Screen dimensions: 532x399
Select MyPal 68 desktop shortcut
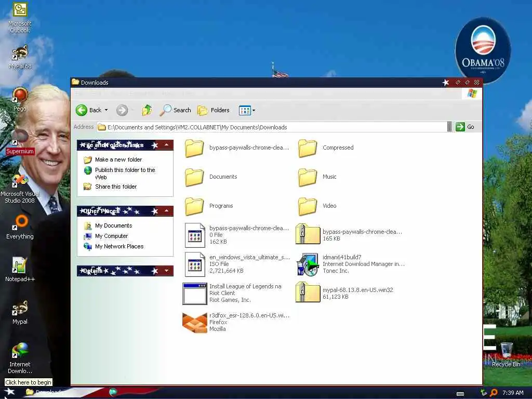pyautogui.click(x=20, y=57)
